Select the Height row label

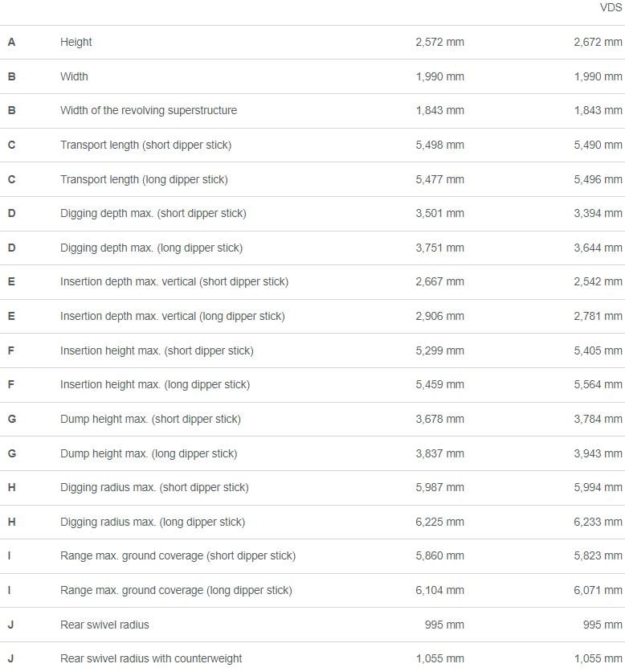[76, 42]
